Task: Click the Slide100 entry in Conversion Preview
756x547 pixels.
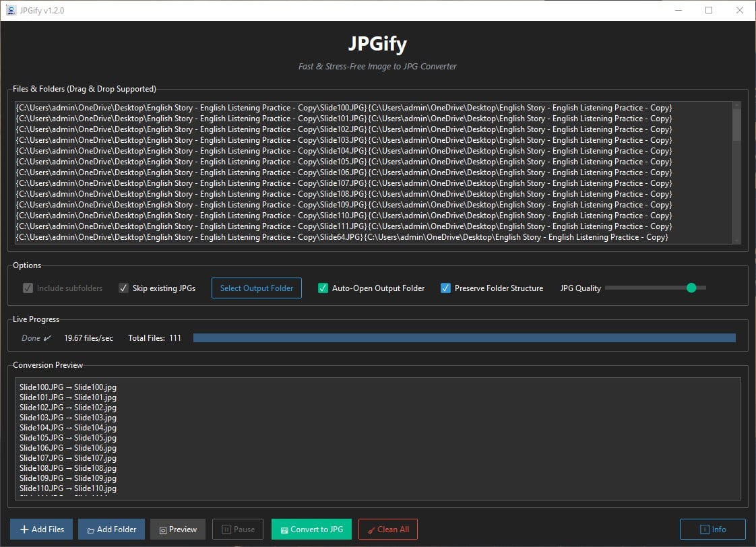Action: click(x=67, y=387)
